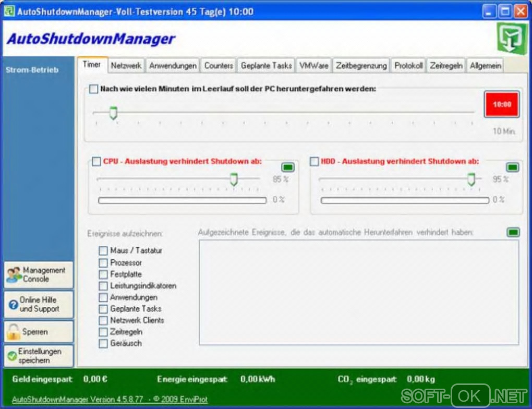Click the CPU usage progress bar

pos(182,200)
